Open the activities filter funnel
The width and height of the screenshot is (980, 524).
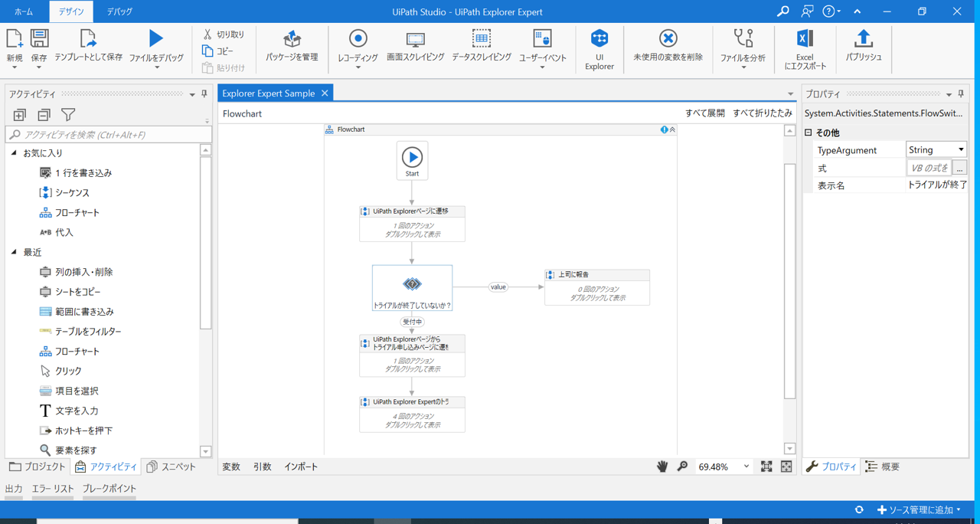tap(68, 115)
